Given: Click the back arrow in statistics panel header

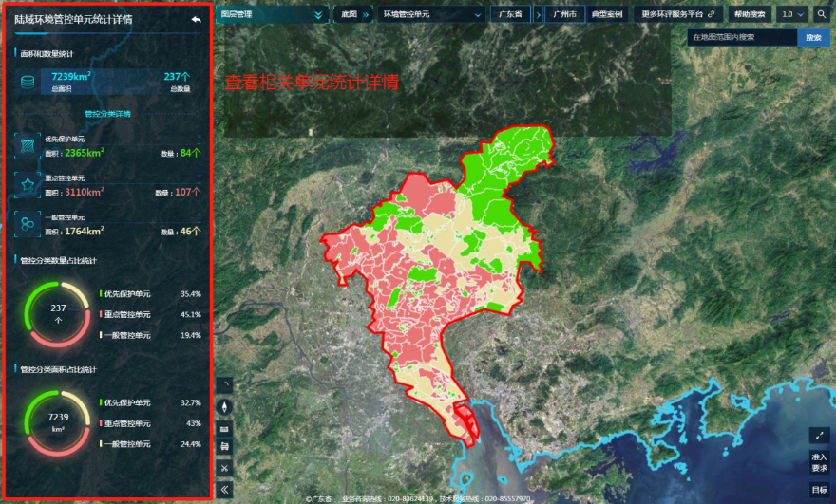Looking at the screenshot, I should tap(196, 20).
